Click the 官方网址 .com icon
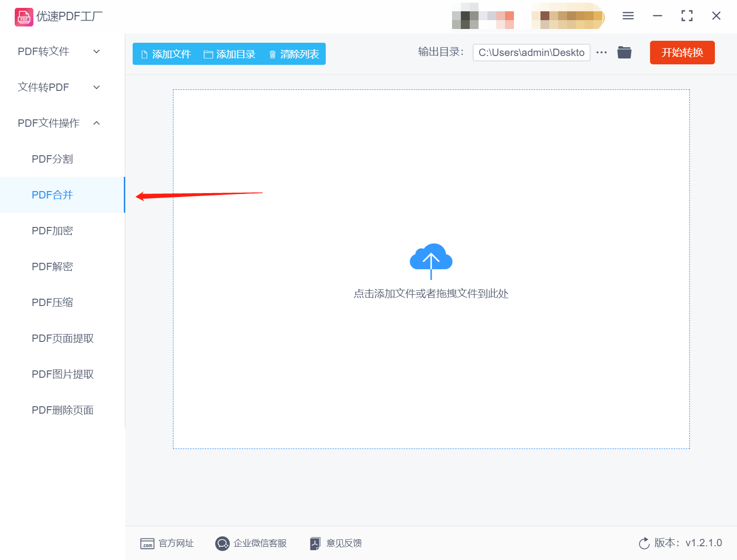Screen dimensions: 737x560 pos(147,543)
